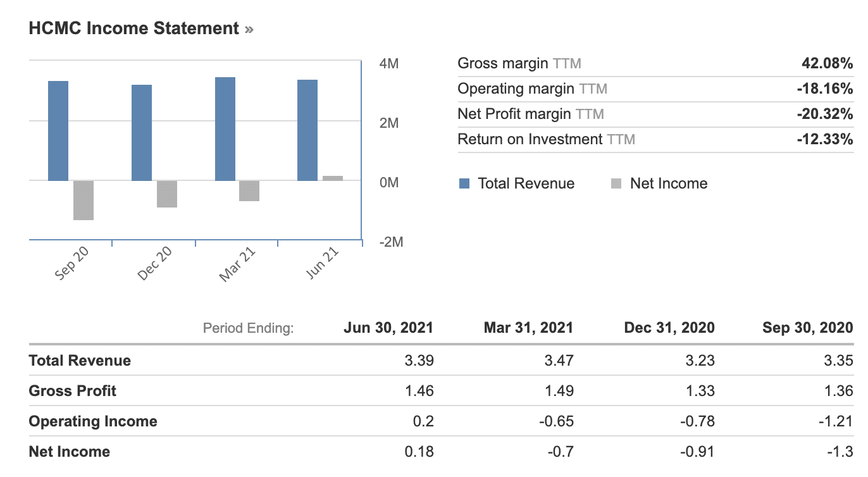Click the Net Profit margin TTM label
The image size is (868, 477).
(x=531, y=114)
